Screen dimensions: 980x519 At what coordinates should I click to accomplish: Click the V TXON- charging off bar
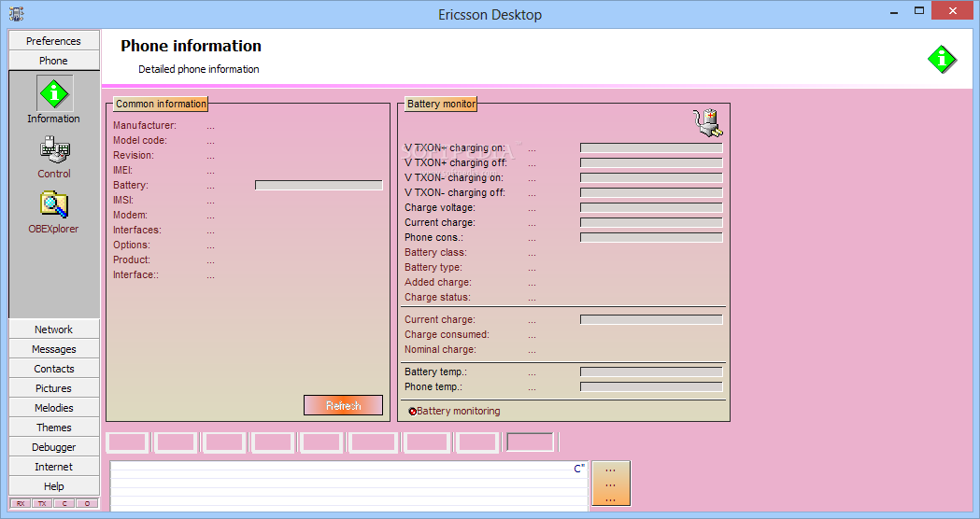pyautogui.click(x=651, y=193)
